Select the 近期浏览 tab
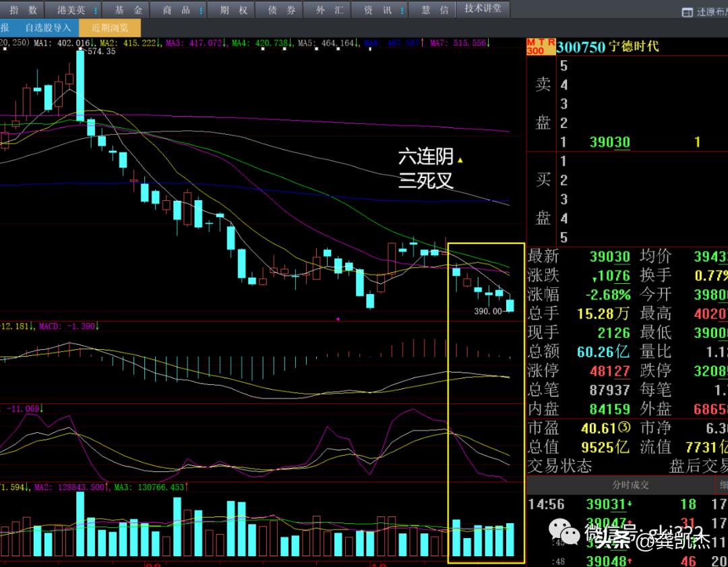The height and width of the screenshot is (567, 728). point(110,28)
